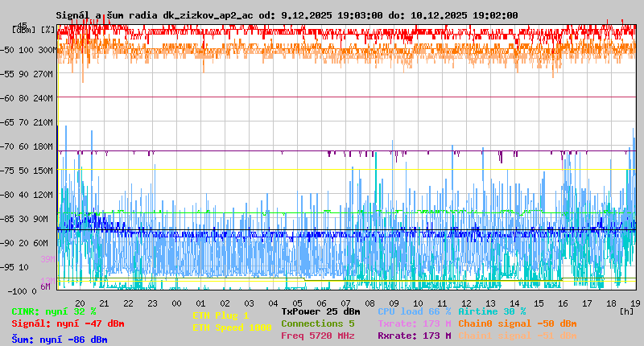The image size is (644, 346).
Task: Click the CPU load legend label
Action: [x=414, y=311]
